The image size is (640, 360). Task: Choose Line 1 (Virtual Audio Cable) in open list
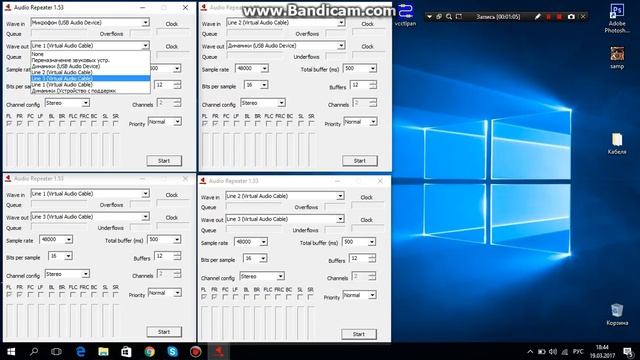click(91, 84)
